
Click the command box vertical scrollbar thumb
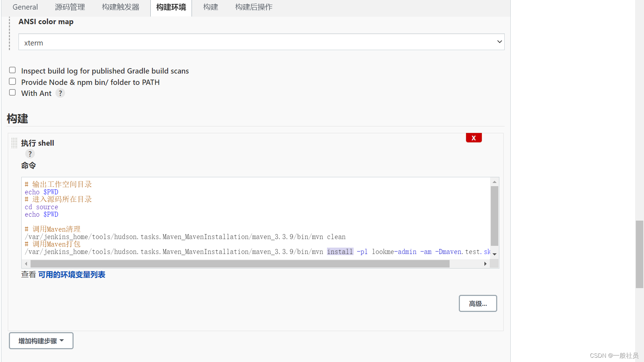494,216
